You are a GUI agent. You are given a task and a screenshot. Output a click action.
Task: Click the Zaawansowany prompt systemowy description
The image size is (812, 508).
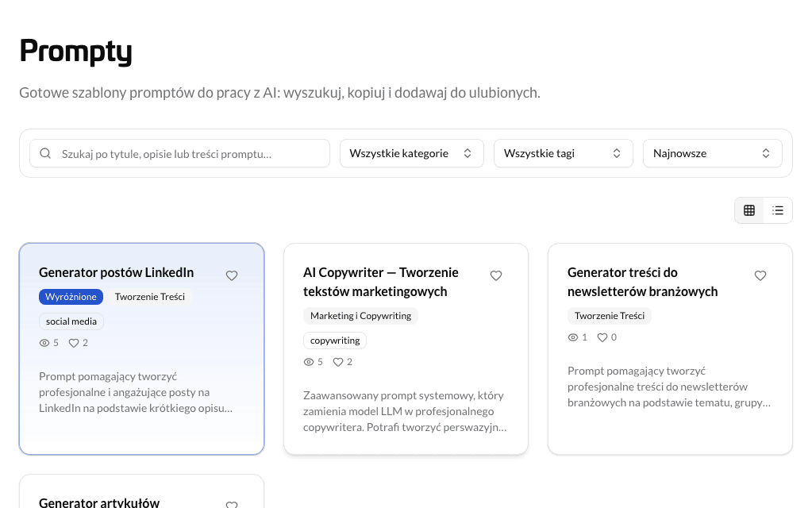(x=405, y=411)
